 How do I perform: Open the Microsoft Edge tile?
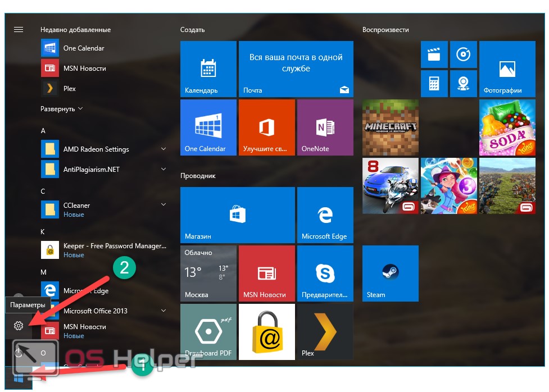coord(325,215)
